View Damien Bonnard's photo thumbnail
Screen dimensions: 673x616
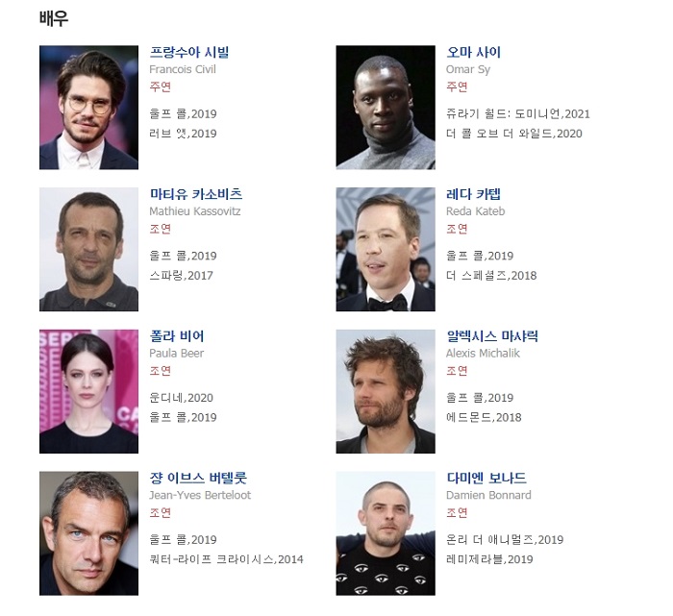coord(386,533)
